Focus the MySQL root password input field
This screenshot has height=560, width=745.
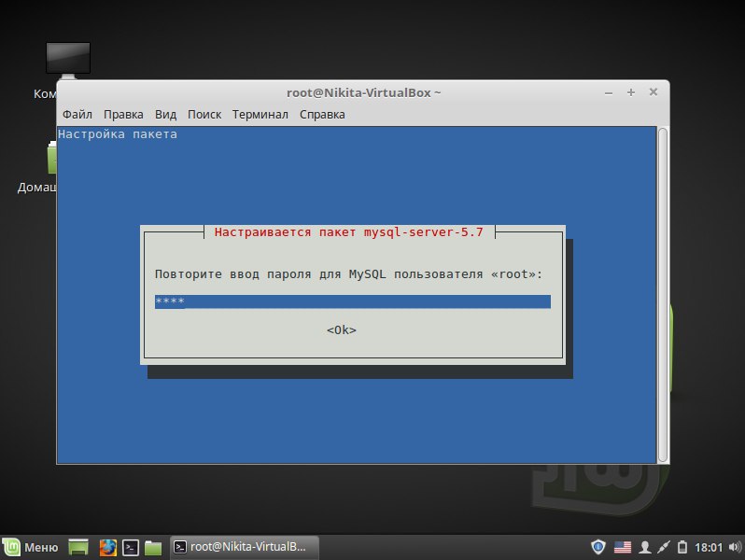click(x=353, y=301)
